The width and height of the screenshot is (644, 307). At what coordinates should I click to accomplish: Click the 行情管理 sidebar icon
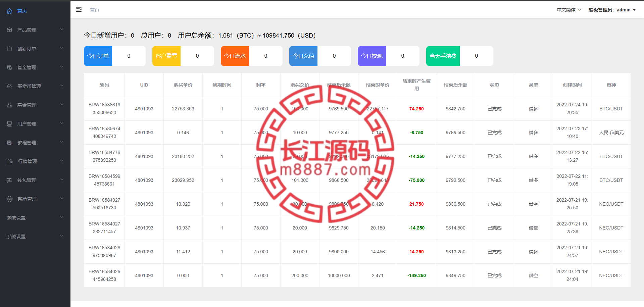(10, 161)
